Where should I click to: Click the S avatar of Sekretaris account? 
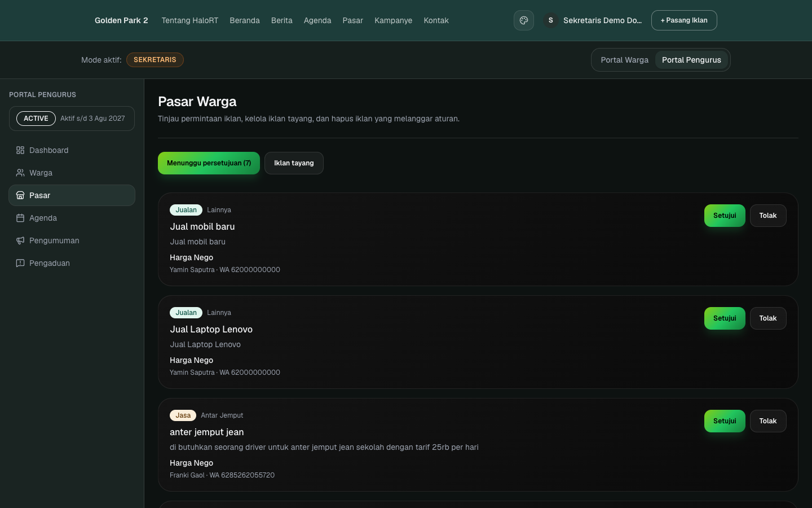551,20
